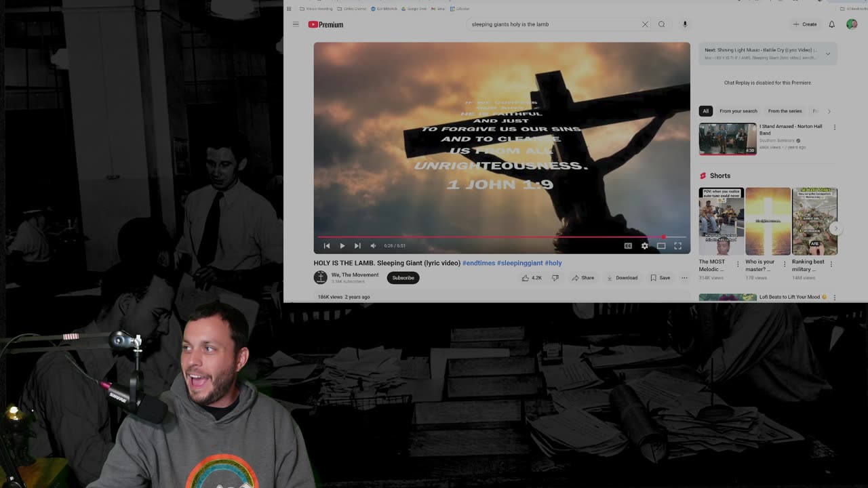This screenshot has height=488, width=868.
Task: Open Who is your master short thumbnail
Action: coord(768,221)
